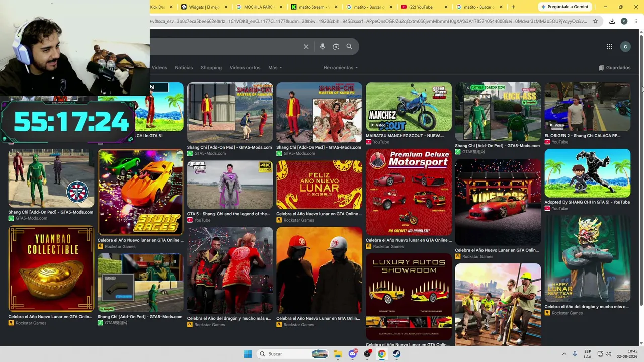Open the 'EL ORIGEN 2 - Shang Chi CALACA RP' link
Viewport: 644px width, 362px height.
pyautogui.click(x=583, y=136)
